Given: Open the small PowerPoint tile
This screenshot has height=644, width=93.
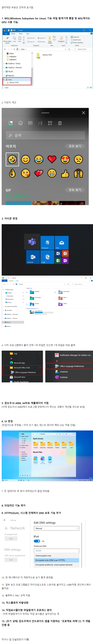Looking at the screenshot, I should 65,253.
